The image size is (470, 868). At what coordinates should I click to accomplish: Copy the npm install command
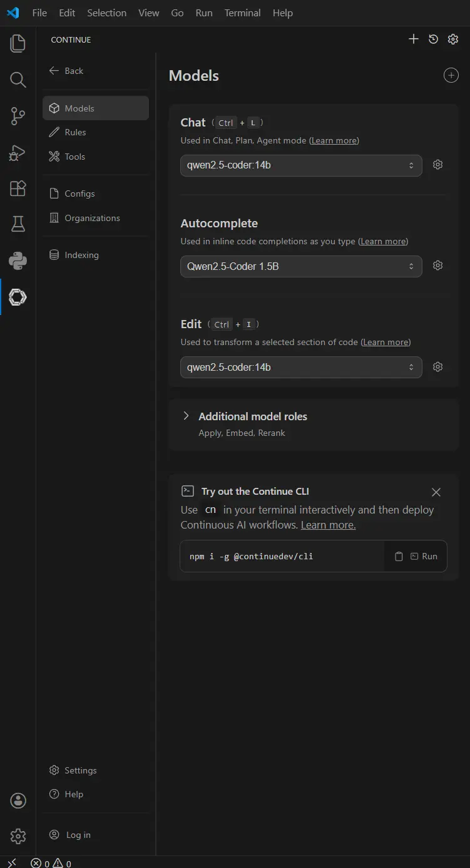coord(399,556)
